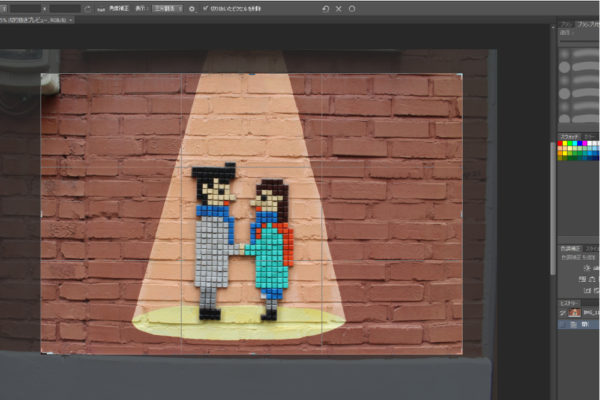Image resolution: width=600 pixels, height=400 pixels.
Task: Open crop settings gear icon
Action: (192, 8)
